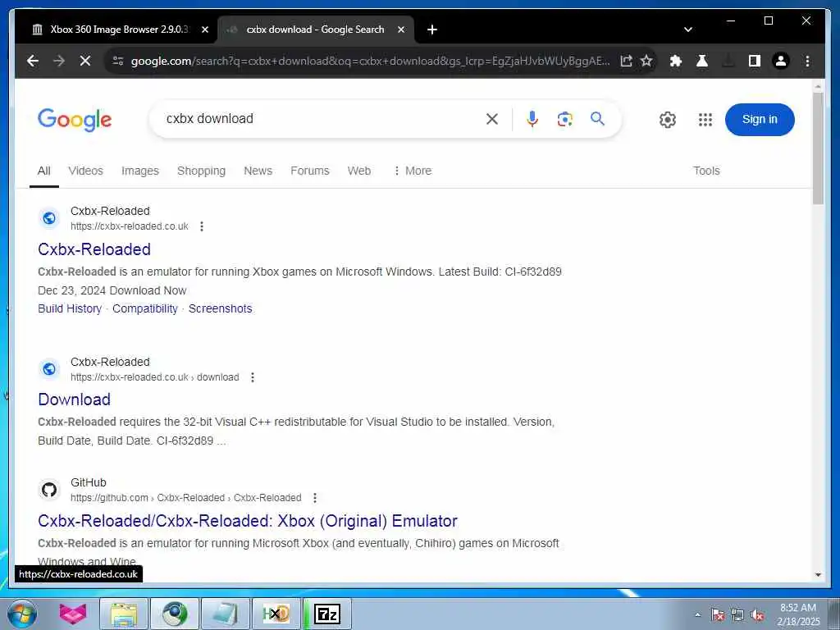
Task: Select the News search tab
Action: [x=258, y=171]
